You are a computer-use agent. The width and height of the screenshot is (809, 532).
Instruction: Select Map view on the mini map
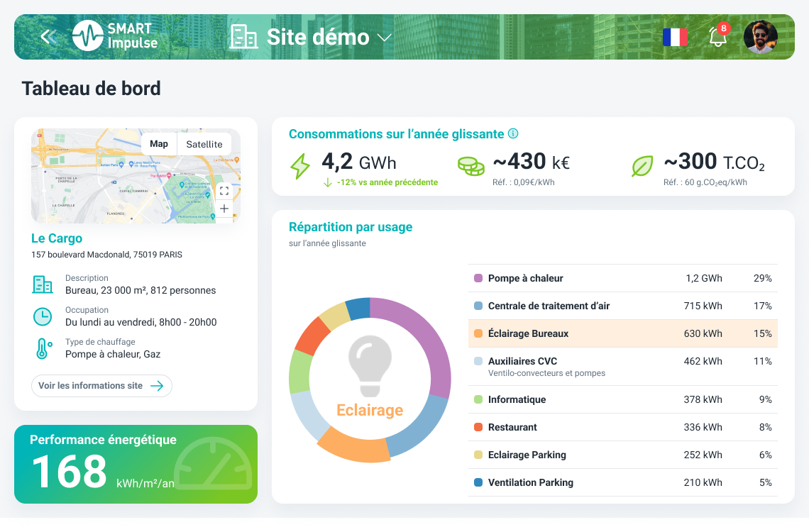(x=158, y=143)
